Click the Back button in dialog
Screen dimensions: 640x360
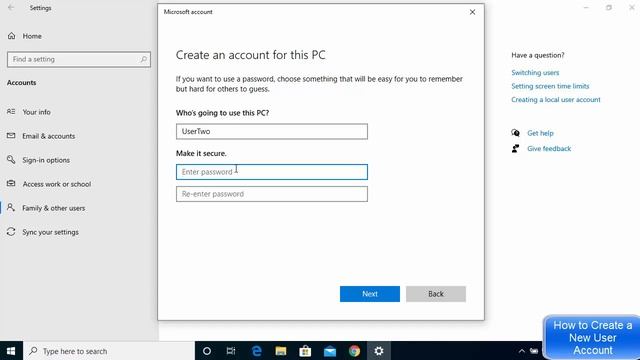click(x=436, y=294)
